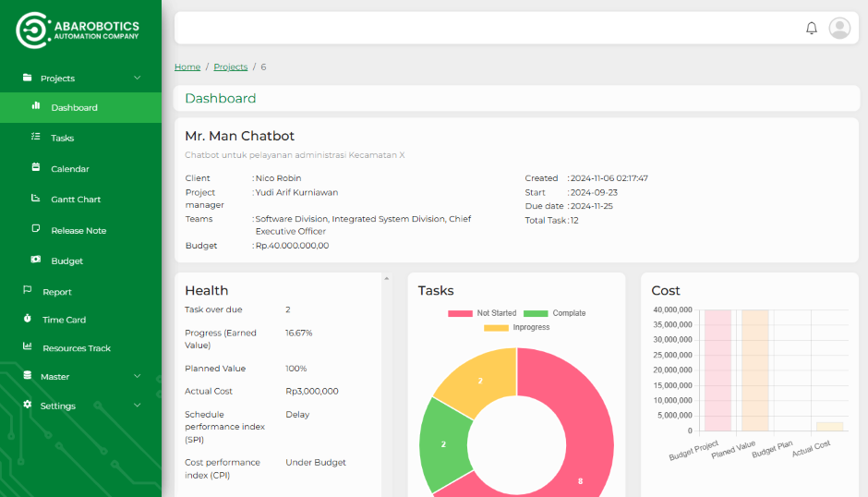The height and width of the screenshot is (497, 868).
Task: Click the SPI status Delay
Action: [297, 415]
